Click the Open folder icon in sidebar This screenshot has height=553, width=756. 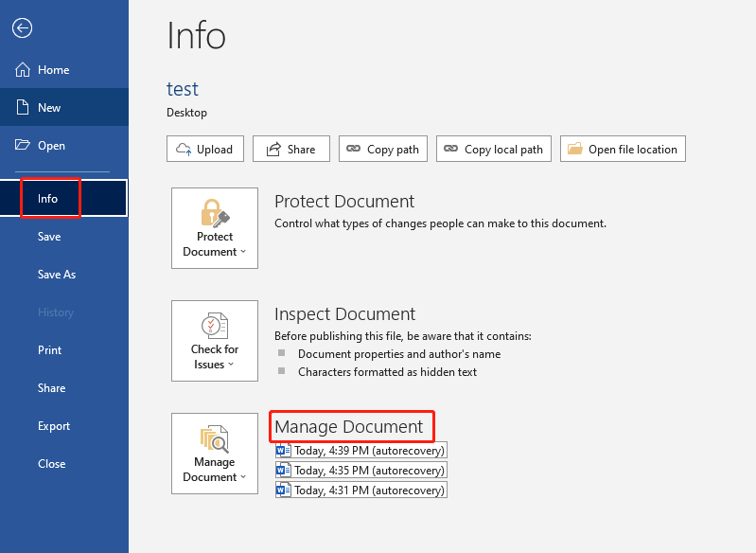(x=23, y=146)
